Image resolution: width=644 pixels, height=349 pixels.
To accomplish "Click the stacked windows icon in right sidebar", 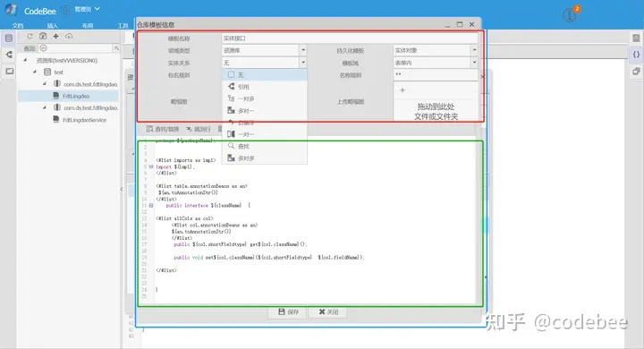I will coord(636,71).
